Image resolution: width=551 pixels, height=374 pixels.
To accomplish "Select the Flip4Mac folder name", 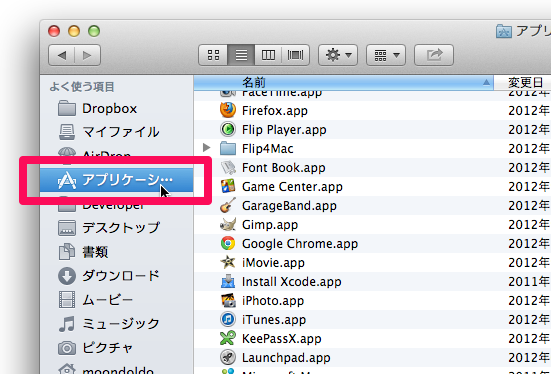I will pyautogui.click(x=267, y=149).
